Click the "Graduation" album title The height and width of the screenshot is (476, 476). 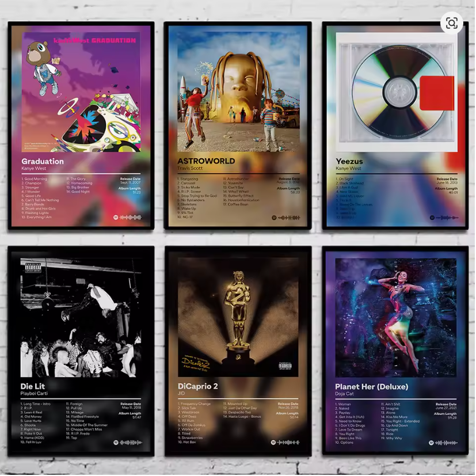coord(43,161)
